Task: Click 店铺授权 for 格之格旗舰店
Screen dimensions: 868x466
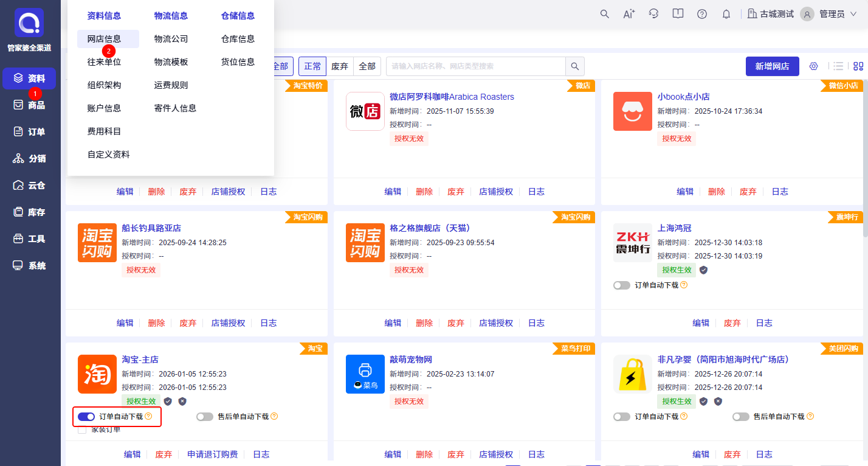Action: click(x=496, y=323)
